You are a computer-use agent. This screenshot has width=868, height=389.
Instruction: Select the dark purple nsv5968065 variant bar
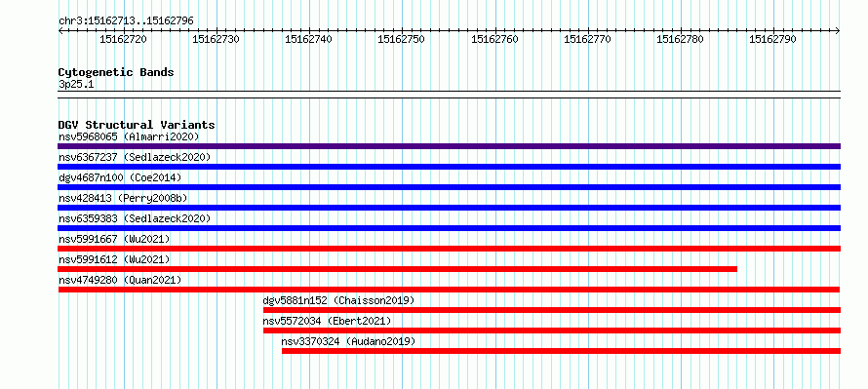pos(449,146)
